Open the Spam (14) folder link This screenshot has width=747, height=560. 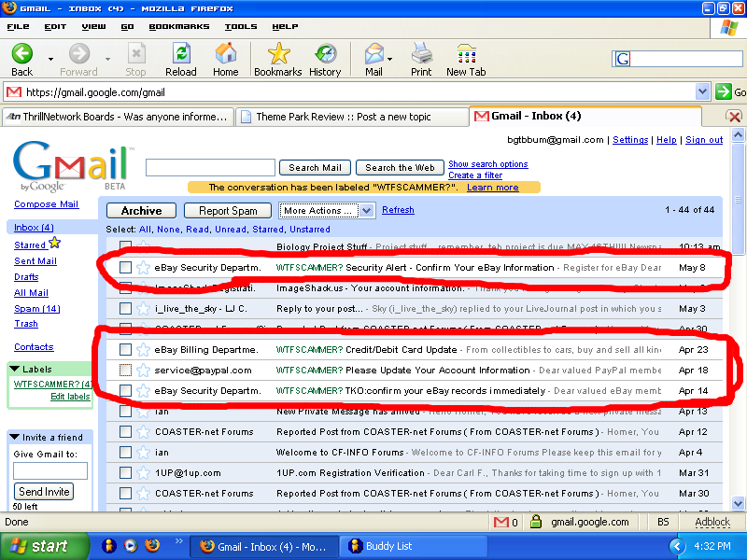pyautogui.click(x=37, y=309)
